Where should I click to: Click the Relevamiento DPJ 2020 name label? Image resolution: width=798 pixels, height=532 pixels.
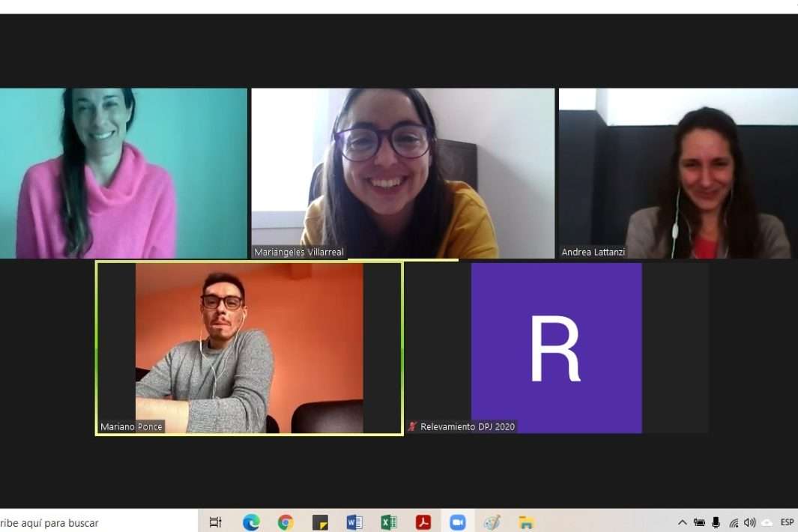click(x=468, y=426)
